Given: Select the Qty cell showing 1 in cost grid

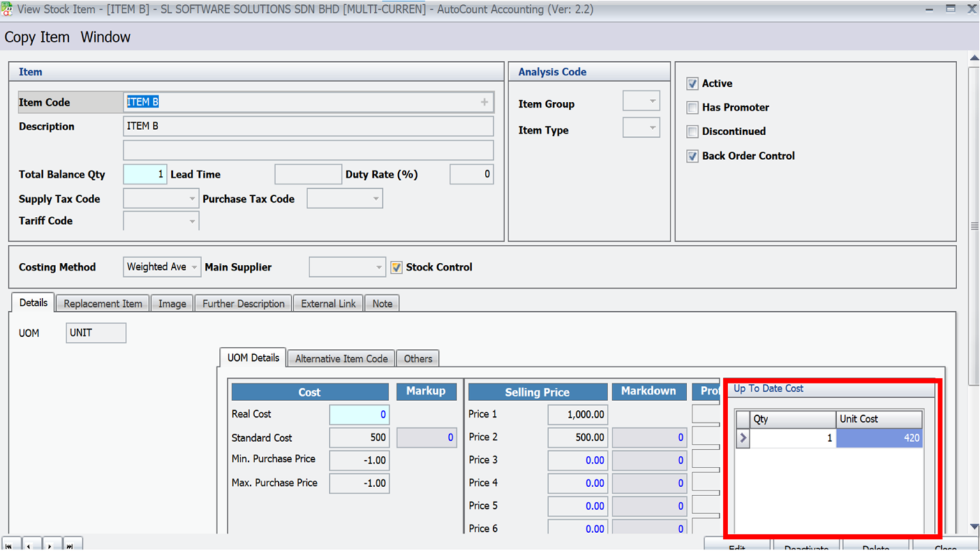Looking at the screenshot, I should click(792, 438).
